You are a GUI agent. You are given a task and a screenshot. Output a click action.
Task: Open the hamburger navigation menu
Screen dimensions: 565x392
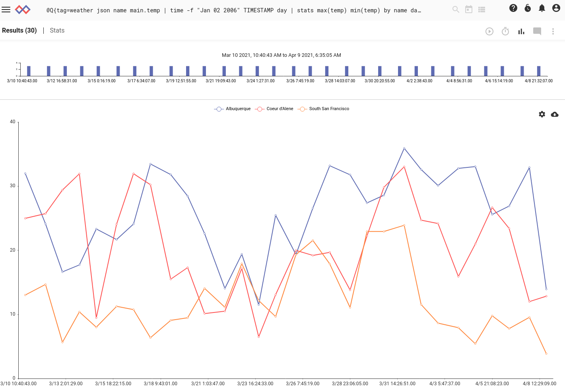coord(6,10)
